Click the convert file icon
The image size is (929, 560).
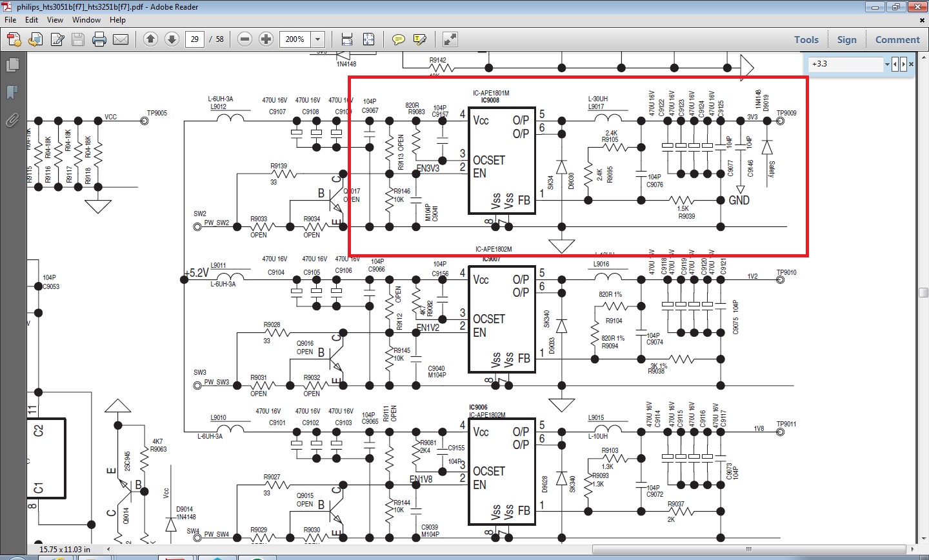pos(35,39)
